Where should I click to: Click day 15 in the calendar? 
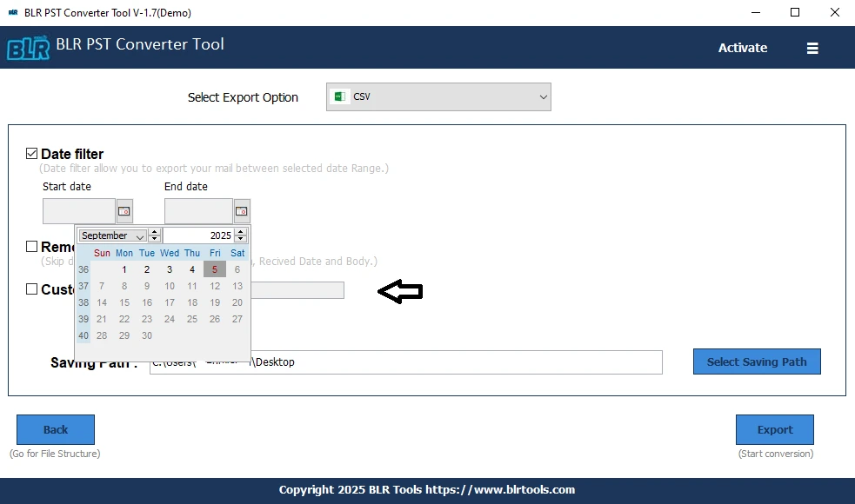pyautogui.click(x=124, y=302)
